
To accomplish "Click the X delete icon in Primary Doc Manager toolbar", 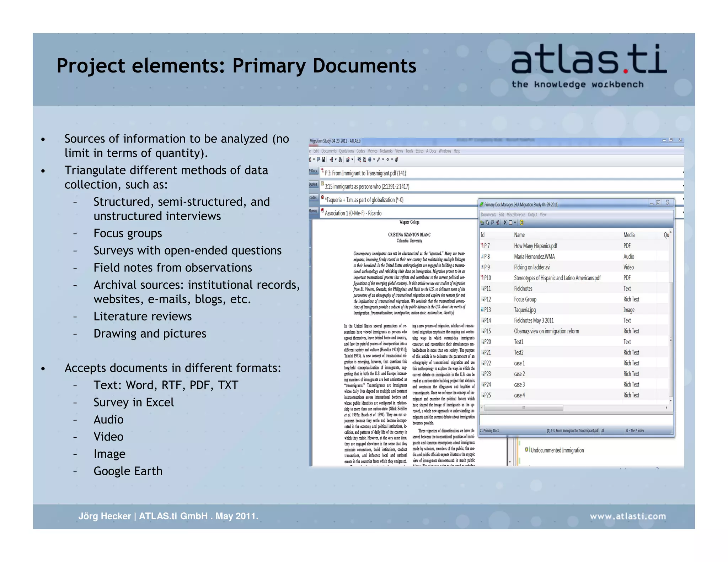I will pos(505,223).
